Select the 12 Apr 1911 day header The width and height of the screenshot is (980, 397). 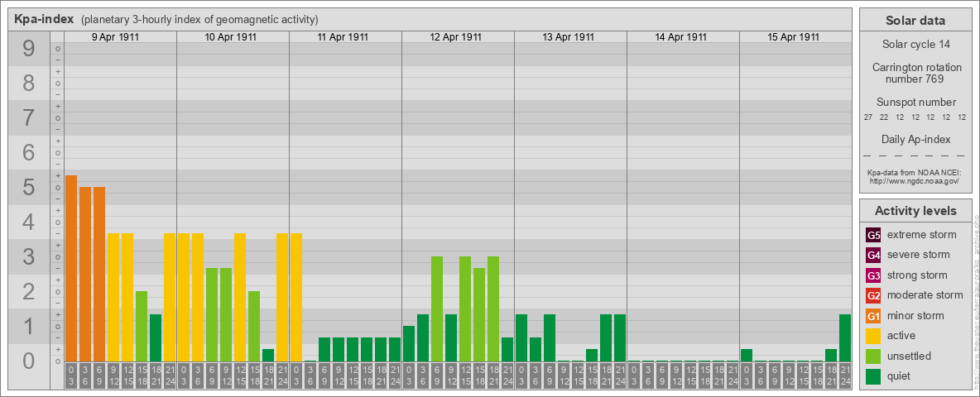point(455,37)
